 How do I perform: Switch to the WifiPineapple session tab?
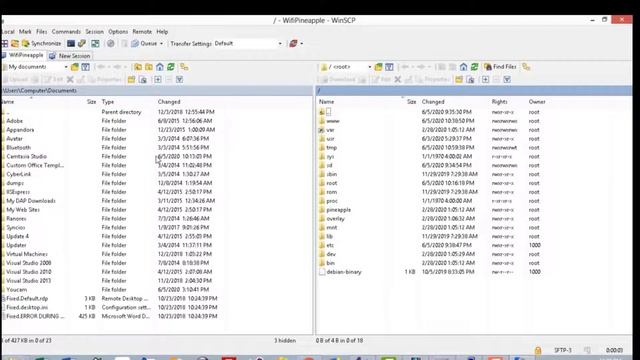pos(23,55)
